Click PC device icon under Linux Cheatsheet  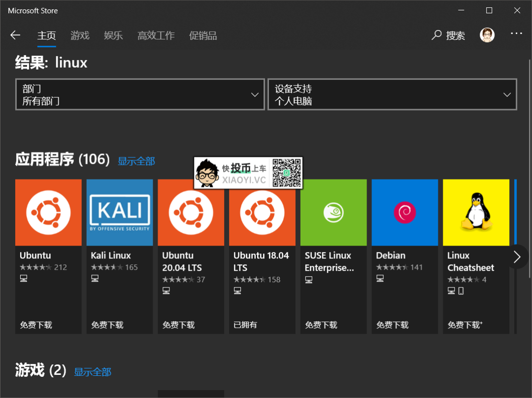pyautogui.click(x=451, y=290)
